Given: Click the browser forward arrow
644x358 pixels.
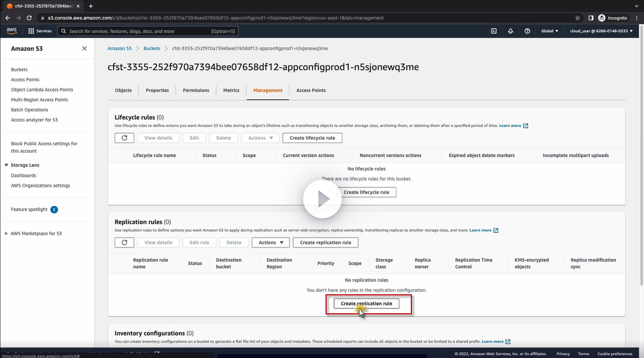Looking at the screenshot, I should [18, 18].
